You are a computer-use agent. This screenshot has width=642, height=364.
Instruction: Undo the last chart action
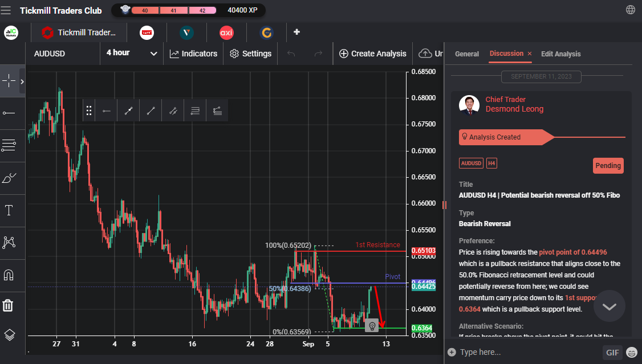tap(291, 54)
